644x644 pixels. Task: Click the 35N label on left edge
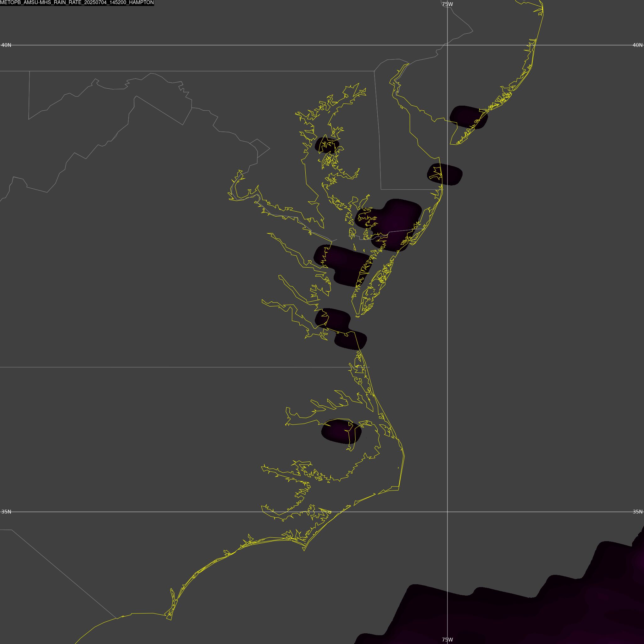point(6,512)
